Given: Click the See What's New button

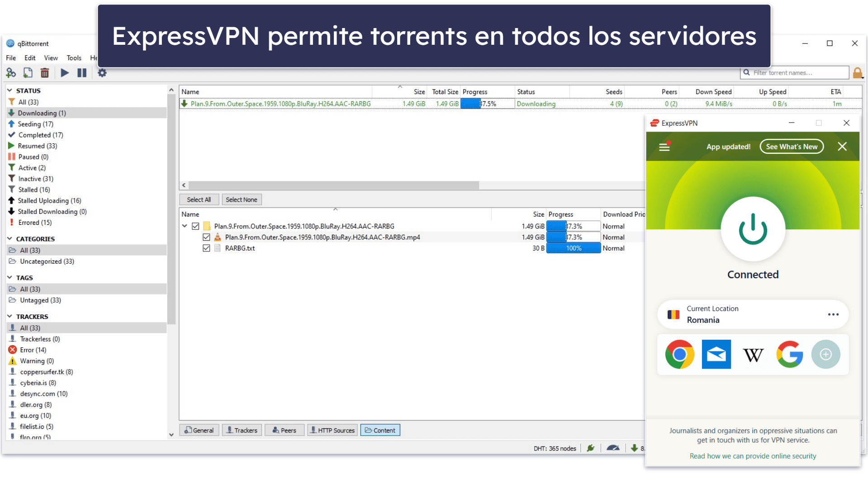Looking at the screenshot, I should click(792, 147).
